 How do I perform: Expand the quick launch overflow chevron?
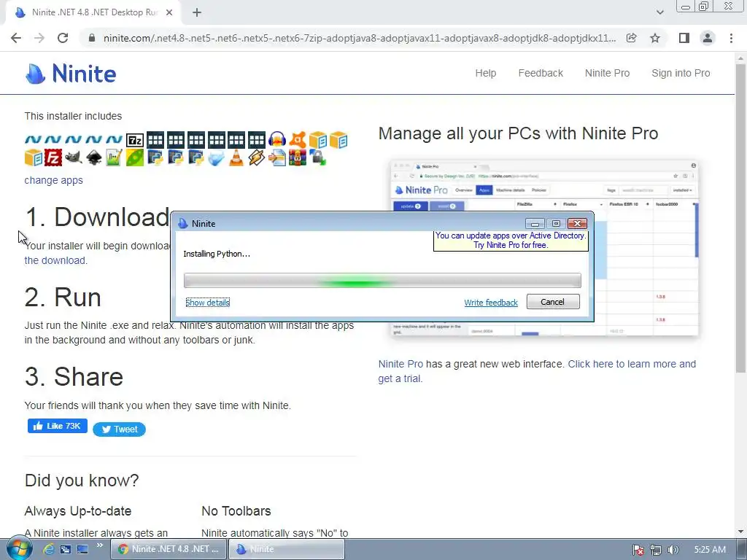point(99,545)
